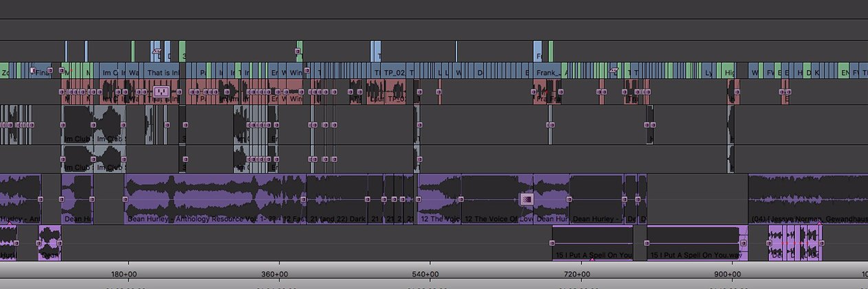868x289 pixels.
Task: Select the 'Win' video clip
Action: (x=296, y=71)
